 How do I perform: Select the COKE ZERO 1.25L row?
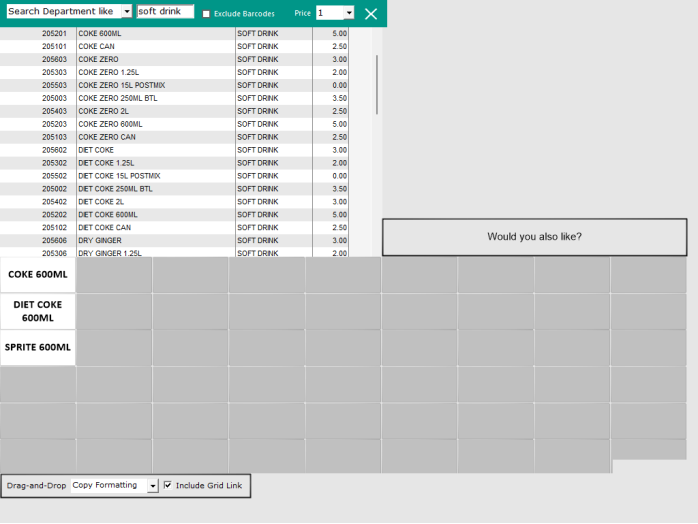pos(174,72)
